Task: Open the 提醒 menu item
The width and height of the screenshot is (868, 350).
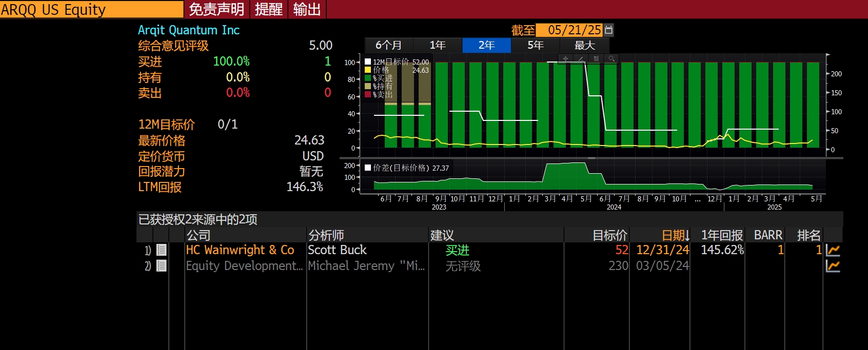Action: pyautogui.click(x=269, y=9)
